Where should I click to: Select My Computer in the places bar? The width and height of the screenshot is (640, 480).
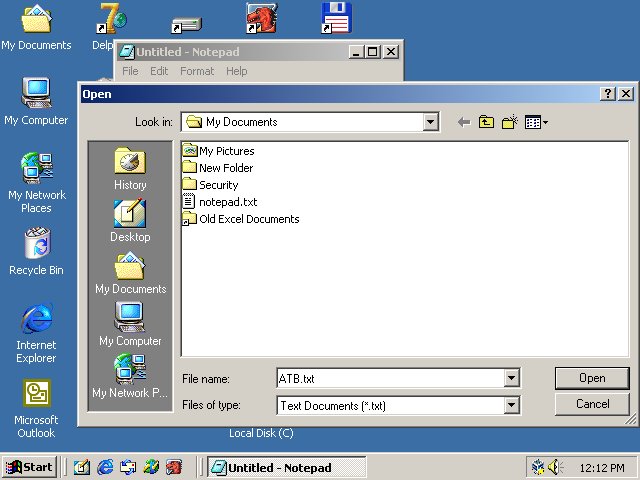(130, 324)
